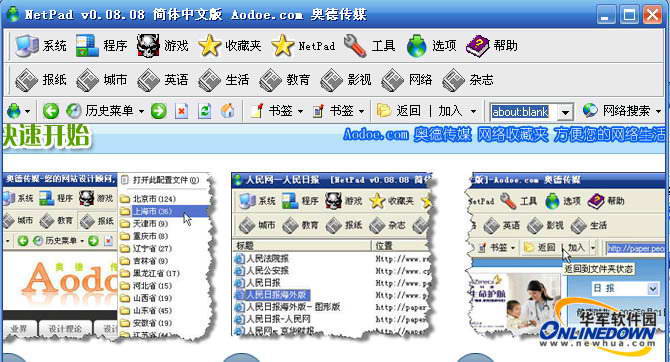This screenshot has width=670, height=362.
Task: Click the 设计概论 tab in first thumbnail
Action: point(65,328)
